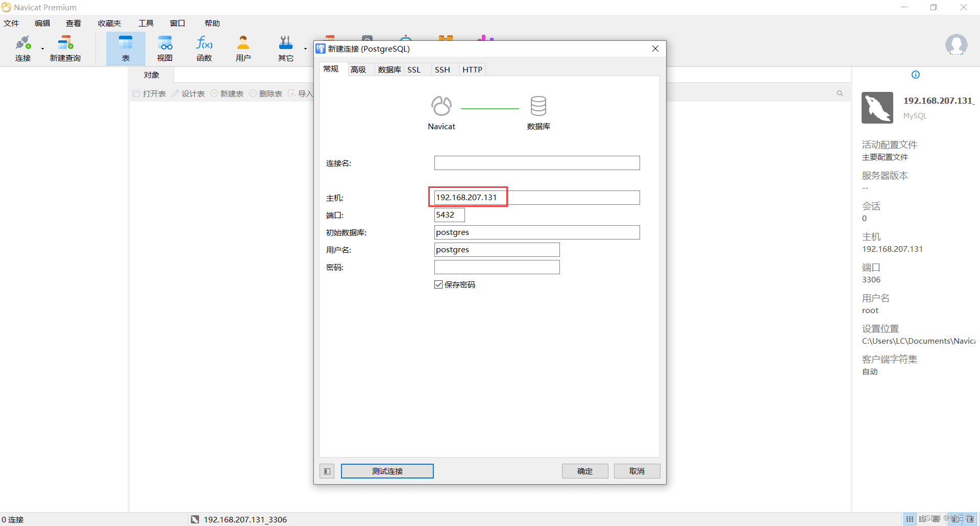Toggle the right info pane button in status bar

pyautogui.click(x=970, y=519)
